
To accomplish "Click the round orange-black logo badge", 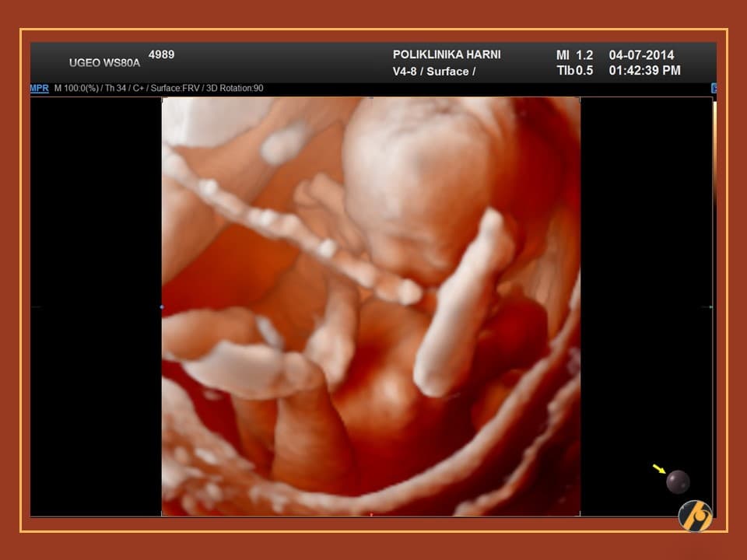I will click(695, 516).
